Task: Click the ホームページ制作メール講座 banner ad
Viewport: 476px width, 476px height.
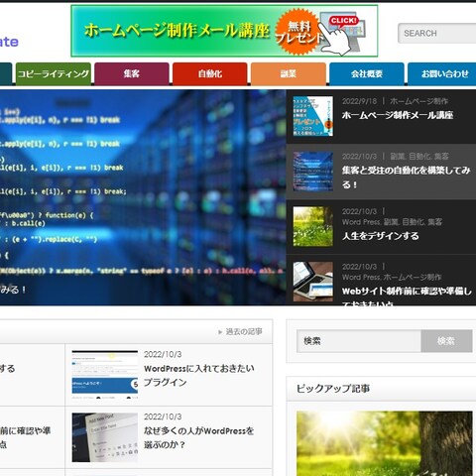Action: [x=224, y=31]
